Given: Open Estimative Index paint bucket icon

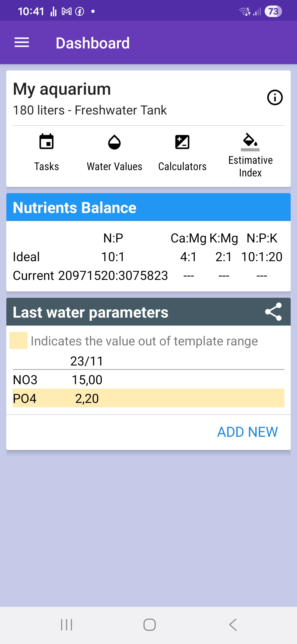Looking at the screenshot, I should point(250,141).
